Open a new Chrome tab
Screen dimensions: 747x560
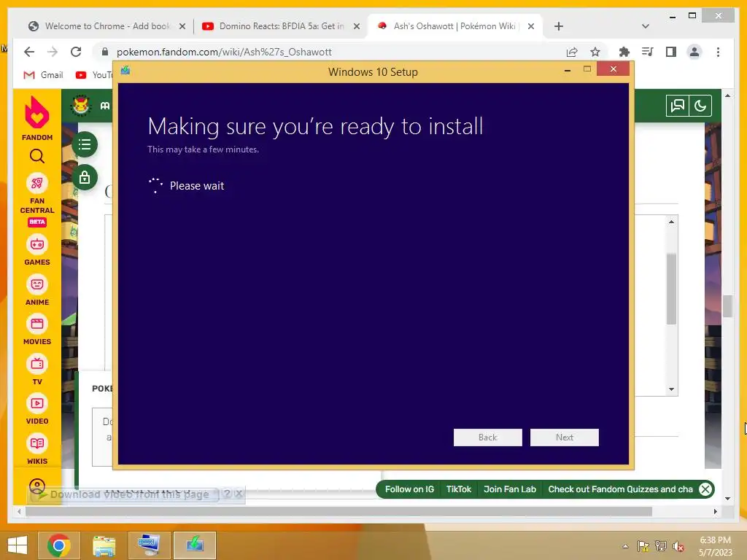coord(559,26)
